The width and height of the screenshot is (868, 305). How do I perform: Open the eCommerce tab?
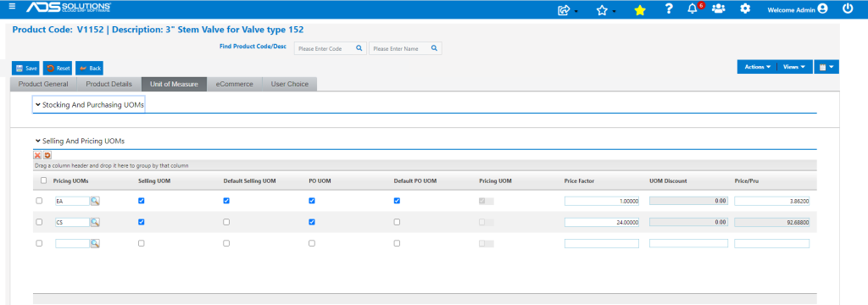tap(235, 84)
